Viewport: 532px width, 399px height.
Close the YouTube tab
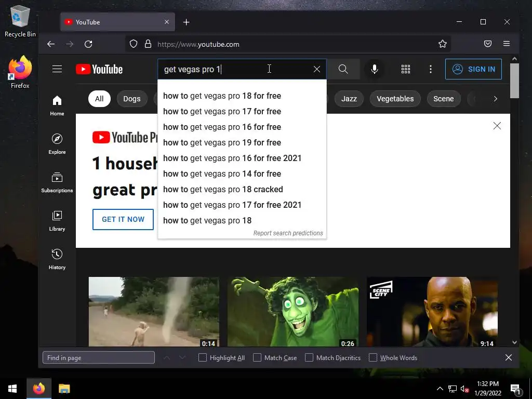pos(167,22)
